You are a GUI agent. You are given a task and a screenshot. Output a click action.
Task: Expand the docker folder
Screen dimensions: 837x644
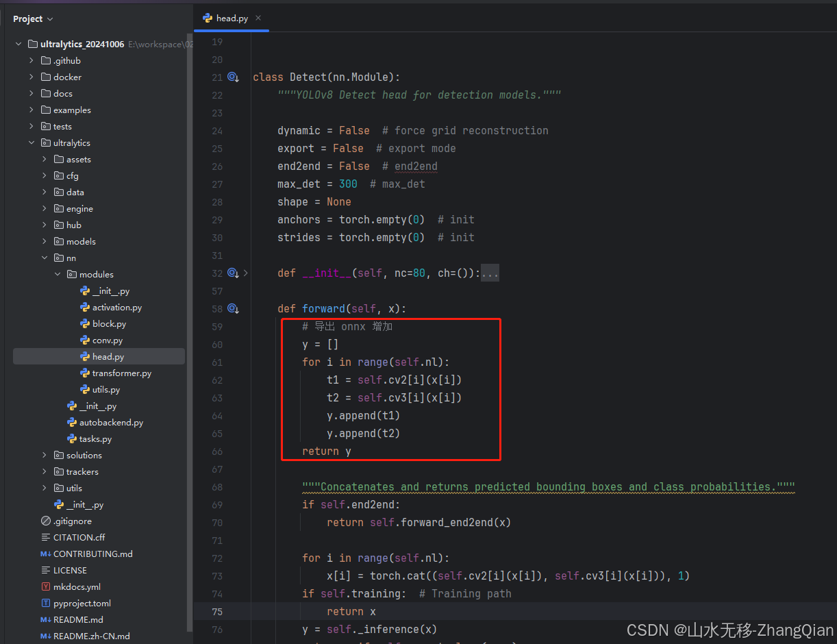pyautogui.click(x=32, y=77)
